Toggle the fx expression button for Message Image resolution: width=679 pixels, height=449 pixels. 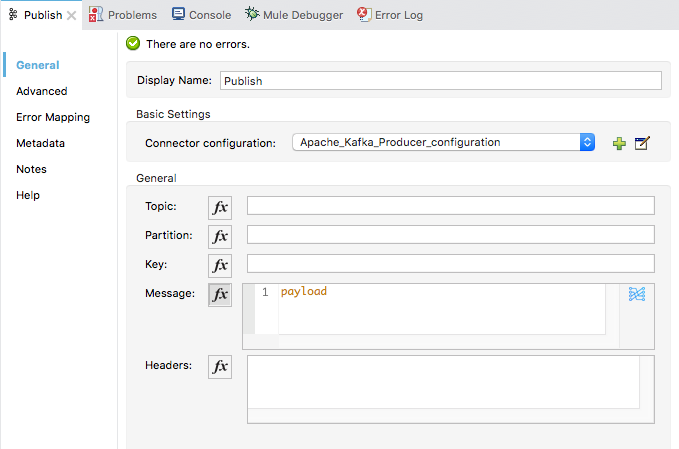coord(219,294)
